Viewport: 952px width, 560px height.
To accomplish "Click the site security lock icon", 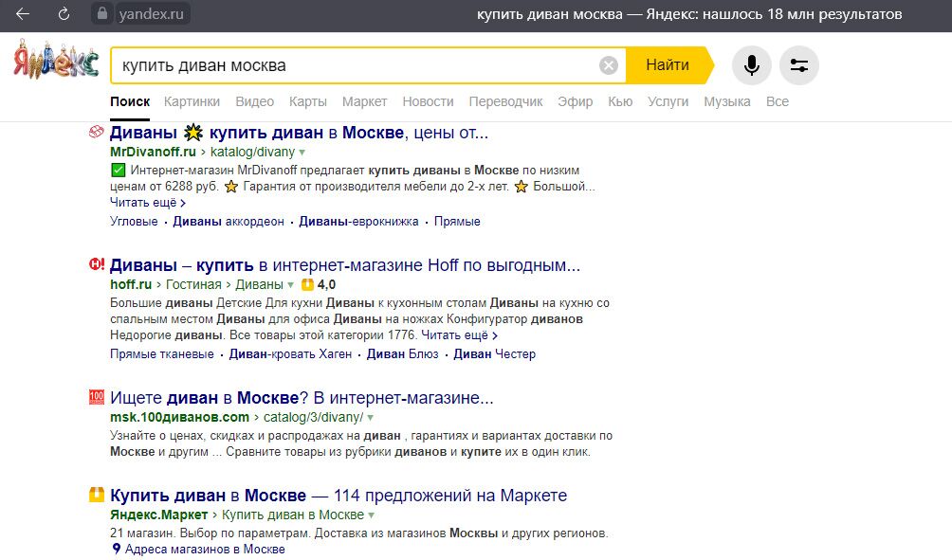I will coord(101,14).
